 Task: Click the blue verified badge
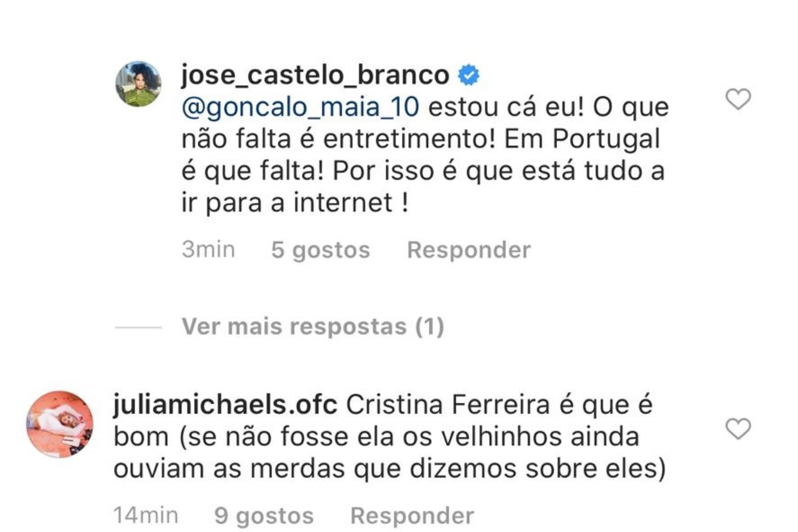pos(469,75)
